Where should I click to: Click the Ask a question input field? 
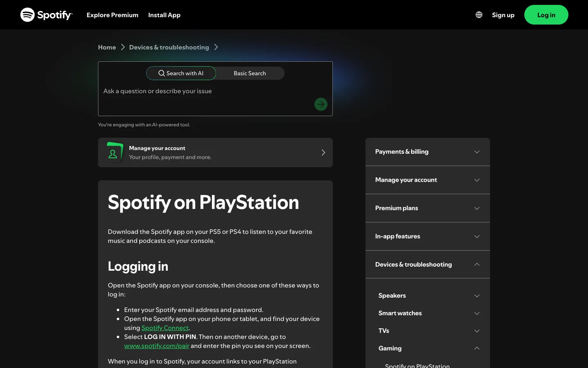coord(215,91)
